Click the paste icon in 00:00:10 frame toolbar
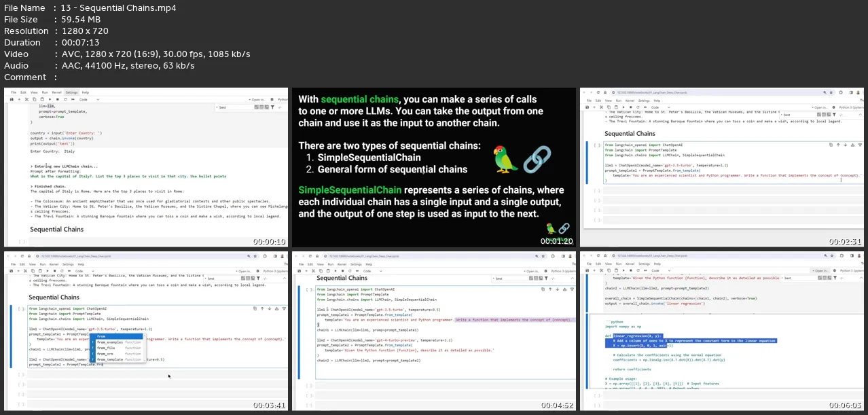 click(42, 100)
